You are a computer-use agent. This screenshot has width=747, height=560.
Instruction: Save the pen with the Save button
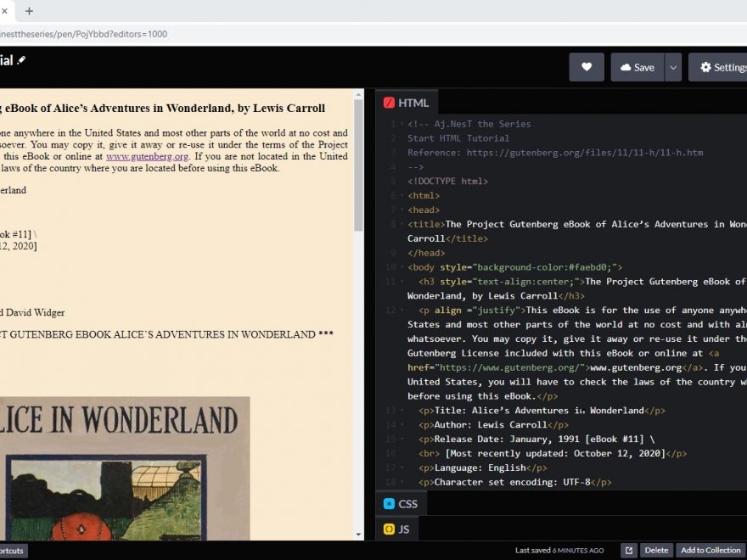click(637, 67)
